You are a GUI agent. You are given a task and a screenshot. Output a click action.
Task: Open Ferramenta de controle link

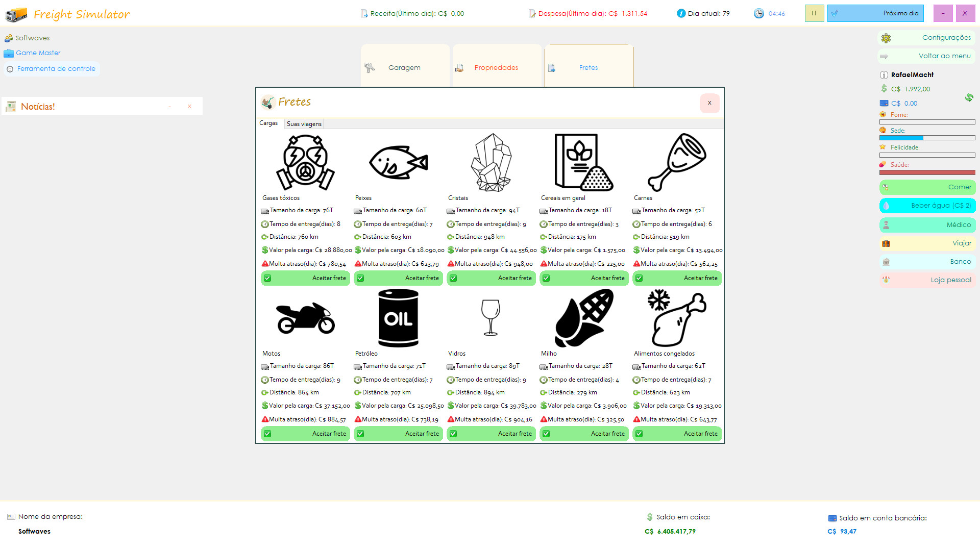(56, 69)
